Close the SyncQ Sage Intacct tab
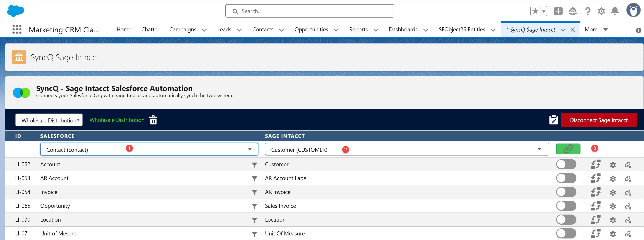The width and height of the screenshot is (644, 240). point(573,30)
